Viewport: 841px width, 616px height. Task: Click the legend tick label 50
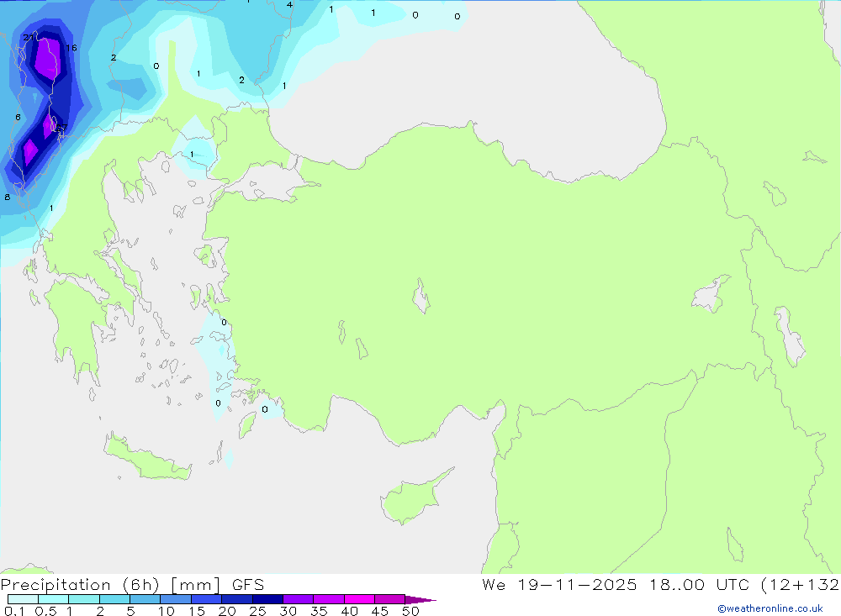tap(411, 611)
